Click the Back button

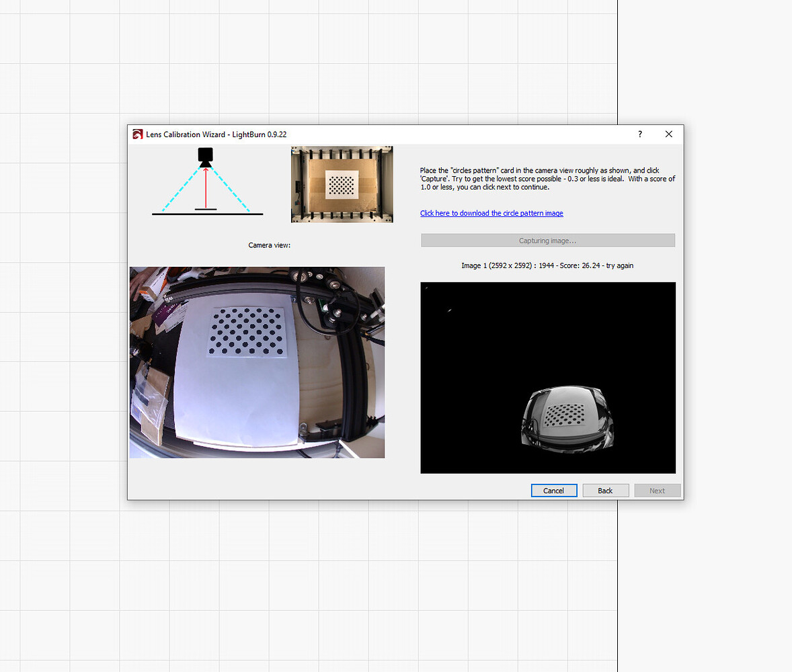[x=605, y=490]
